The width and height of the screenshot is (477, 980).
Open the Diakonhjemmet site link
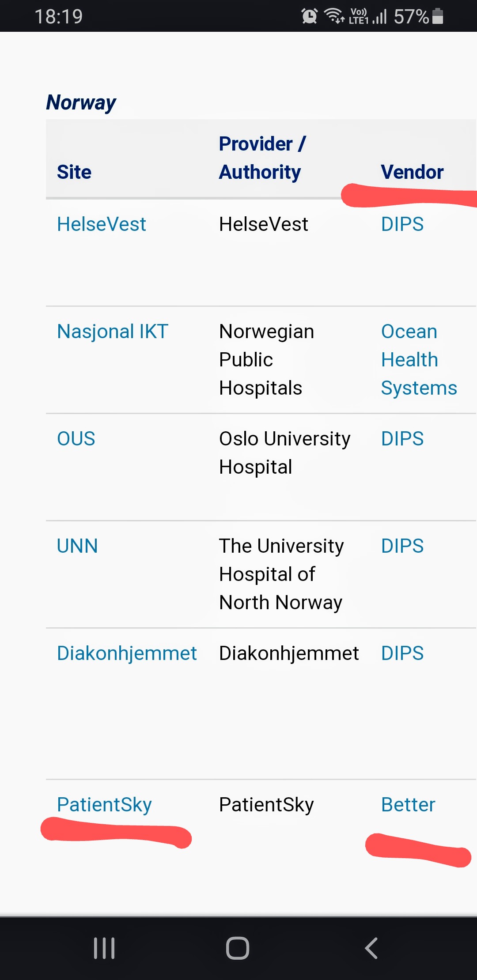pyautogui.click(x=127, y=653)
